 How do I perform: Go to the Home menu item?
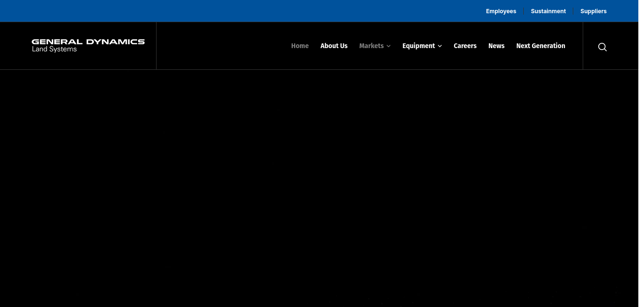tap(300, 46)
